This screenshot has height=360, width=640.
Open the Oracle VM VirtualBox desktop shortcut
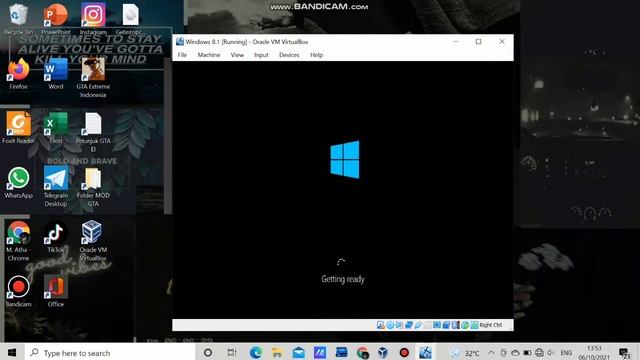pos(93,240)
